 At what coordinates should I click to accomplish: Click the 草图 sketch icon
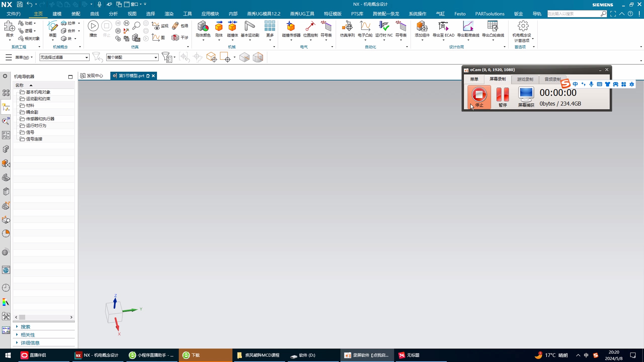click(x=52, y=26)
